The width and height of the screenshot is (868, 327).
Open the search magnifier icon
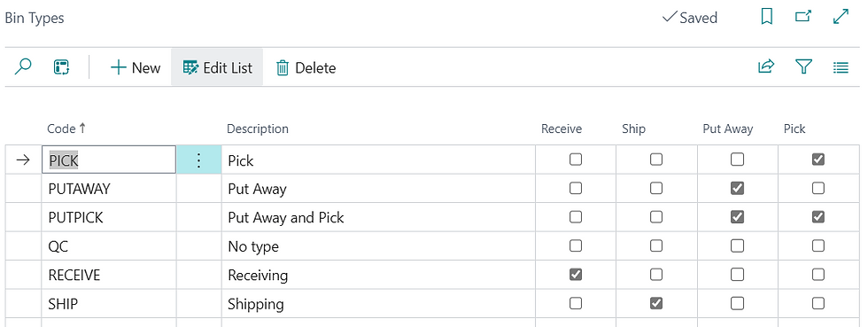point(23,67)
